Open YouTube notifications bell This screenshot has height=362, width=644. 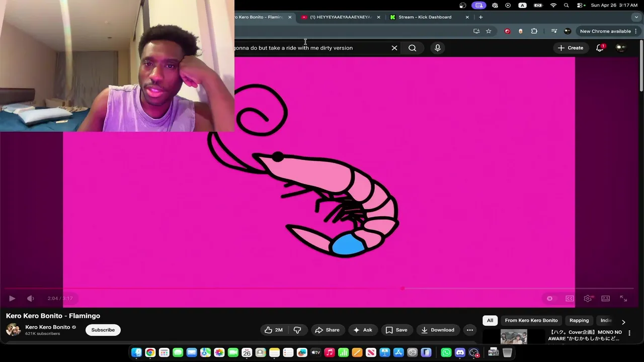(600, 48)
